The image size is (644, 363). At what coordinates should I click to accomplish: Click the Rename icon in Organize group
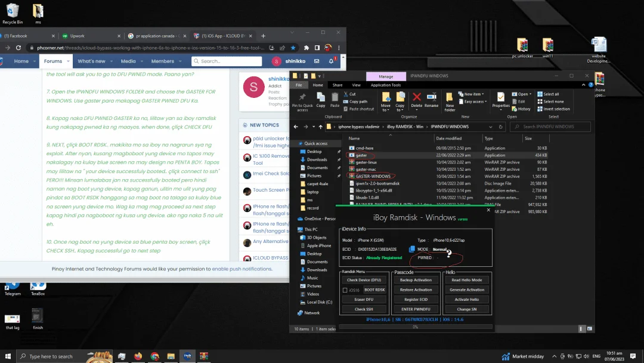[x=431, y=97]
